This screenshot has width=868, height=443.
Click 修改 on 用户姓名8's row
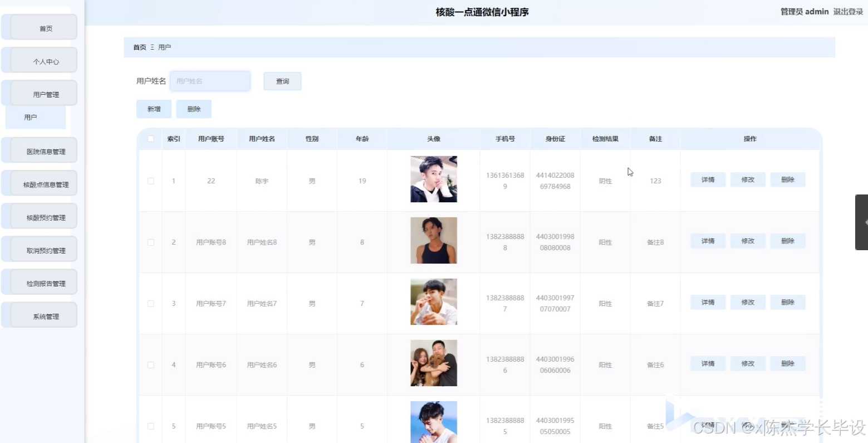[747, 241]
